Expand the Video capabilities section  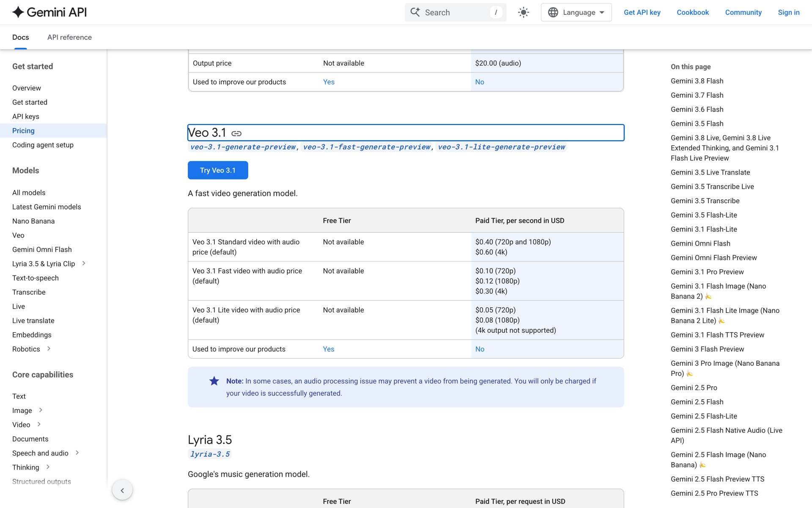(39, 424)
